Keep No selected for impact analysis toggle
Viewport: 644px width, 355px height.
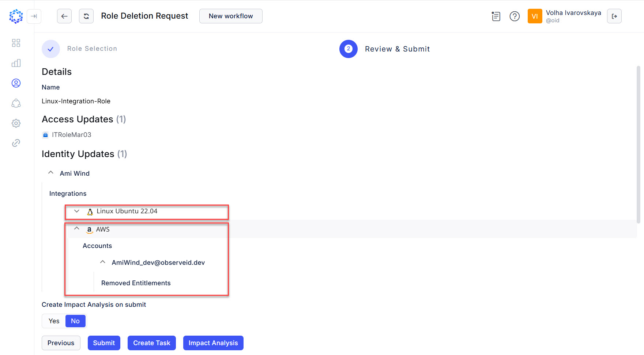[x=75, y=321]
